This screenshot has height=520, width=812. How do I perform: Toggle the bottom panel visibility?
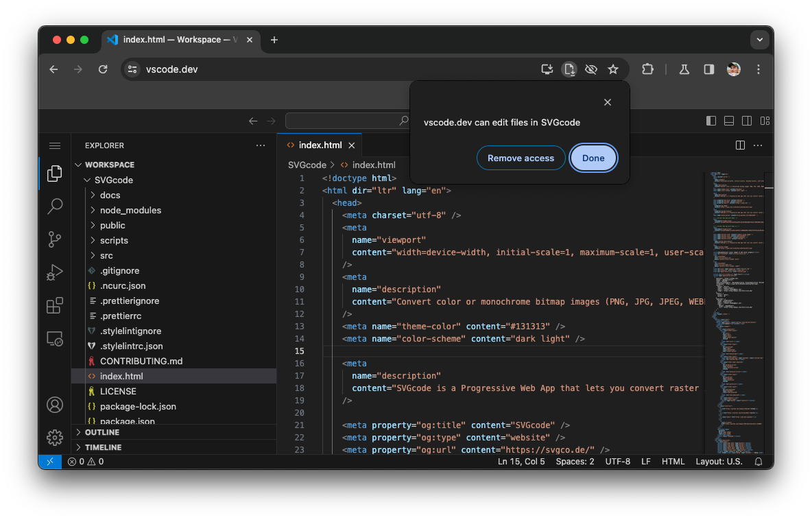(x=728, y=120)
